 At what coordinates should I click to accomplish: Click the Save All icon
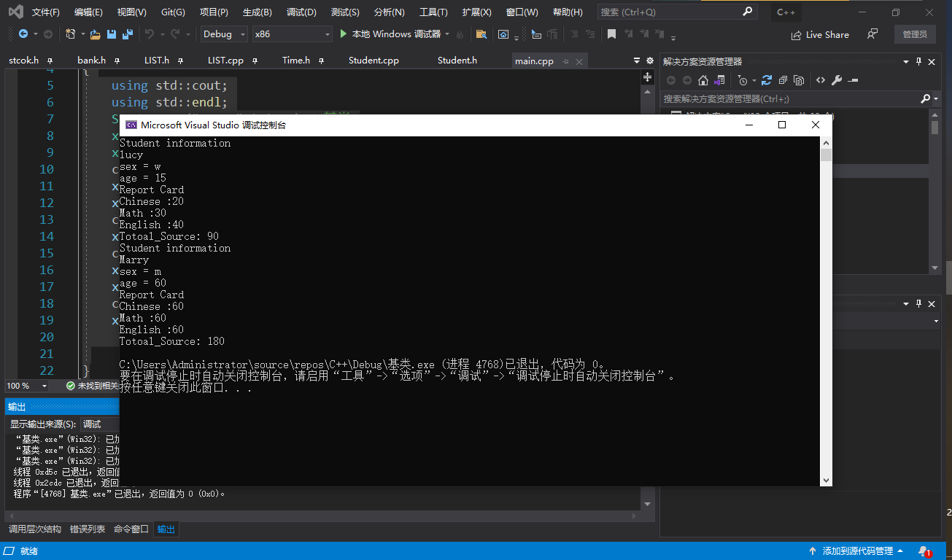(128, 34)
